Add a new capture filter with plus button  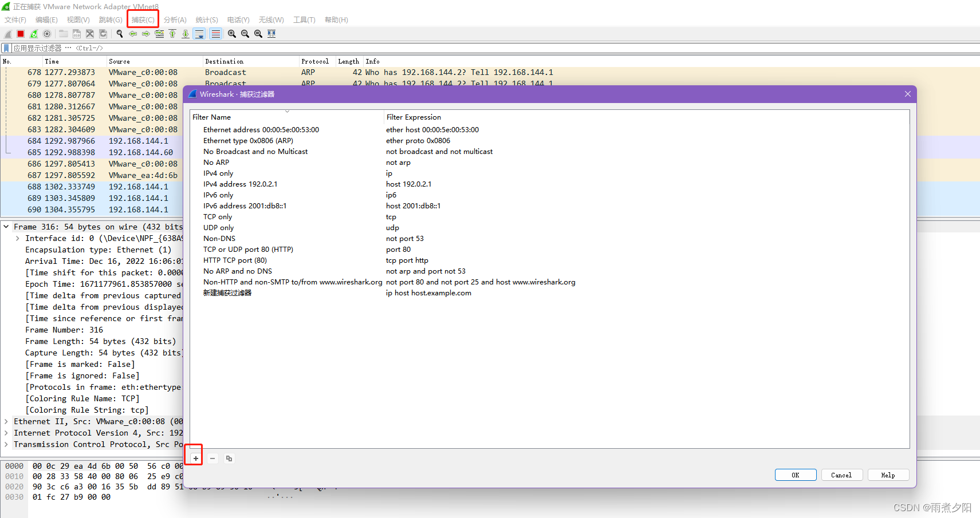(x=196, y=458)
